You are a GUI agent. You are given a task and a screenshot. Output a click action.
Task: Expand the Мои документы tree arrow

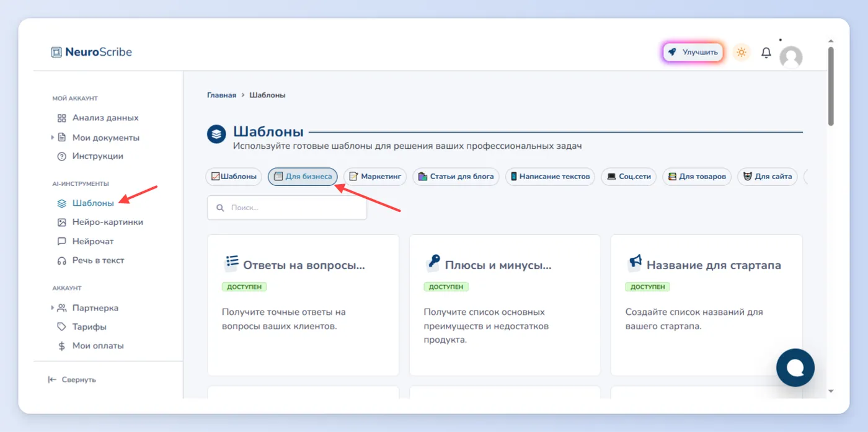[53, 137]
